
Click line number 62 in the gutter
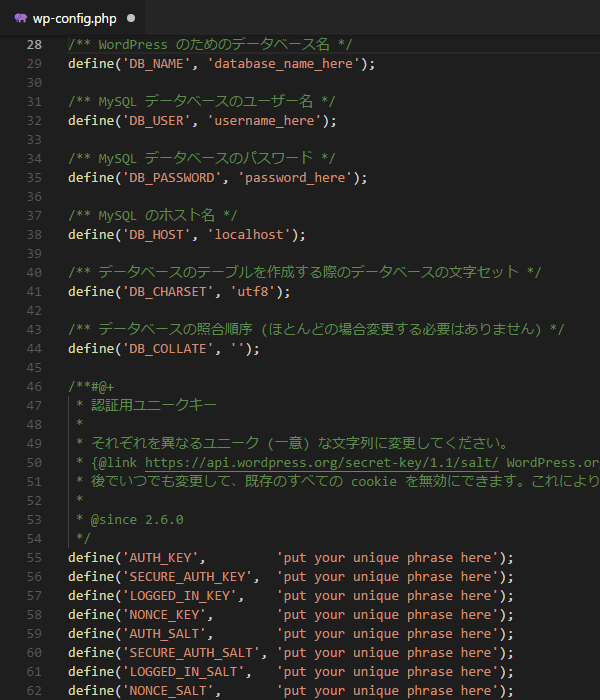pos(34,691)
